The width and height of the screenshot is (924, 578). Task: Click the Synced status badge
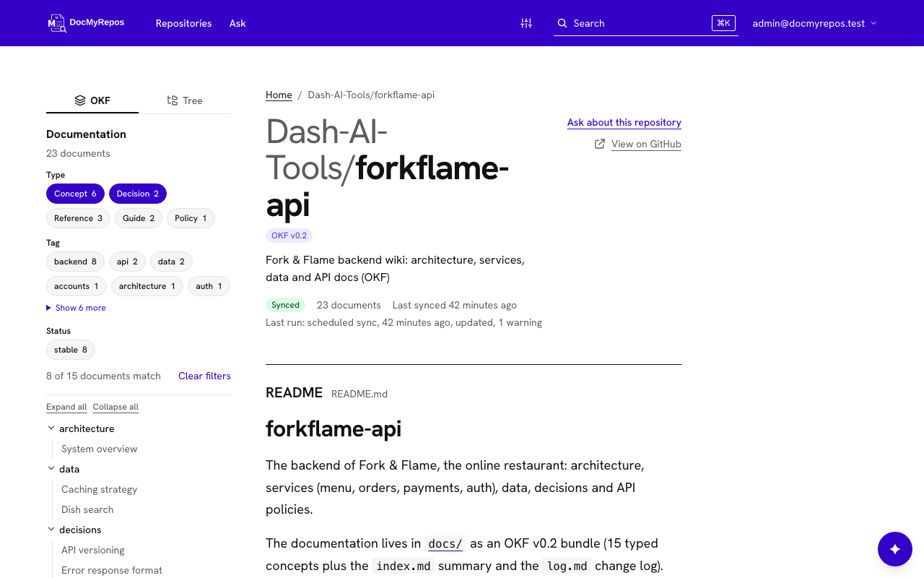pos(285,305)
